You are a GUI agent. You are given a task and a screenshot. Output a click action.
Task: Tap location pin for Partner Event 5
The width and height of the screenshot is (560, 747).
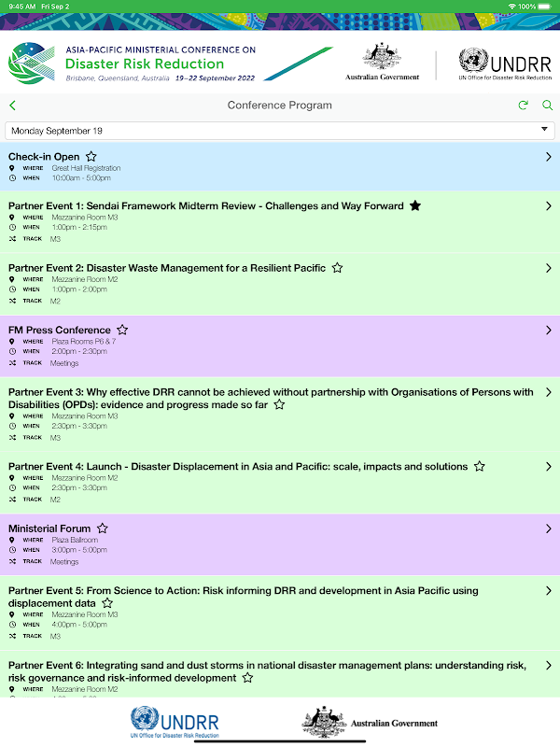coord(12,614)
